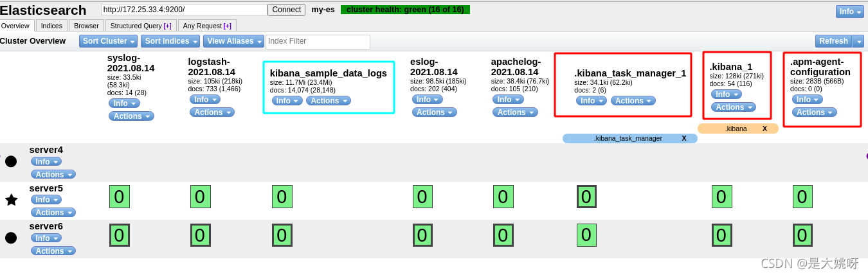
Task: Select server5 shard 0 of eslog-2021.08.14
Action: click(423, 197)
